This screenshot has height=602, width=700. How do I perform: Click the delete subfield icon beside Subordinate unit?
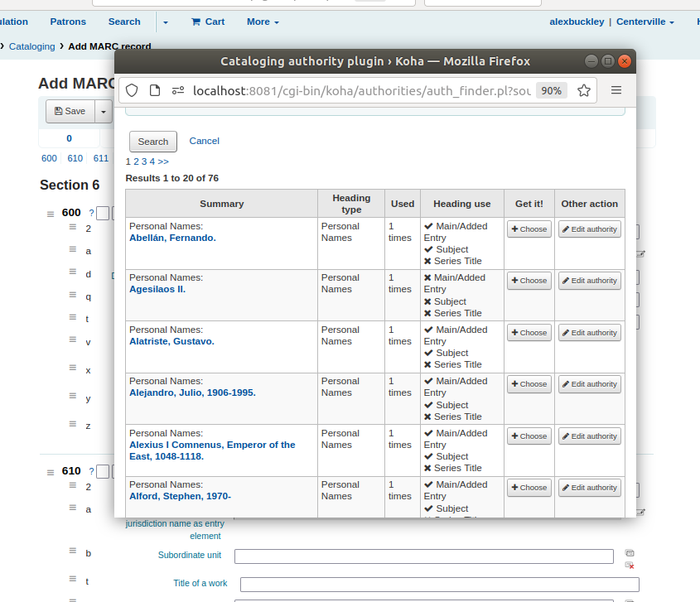tap(630, 565)
